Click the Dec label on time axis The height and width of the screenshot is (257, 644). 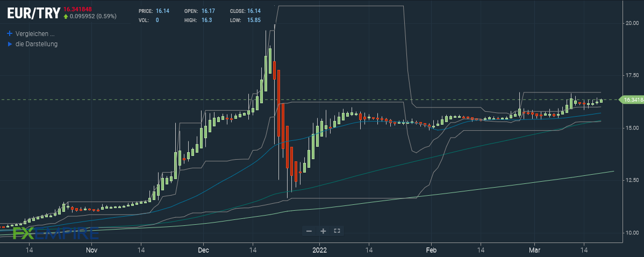point(203,249)
